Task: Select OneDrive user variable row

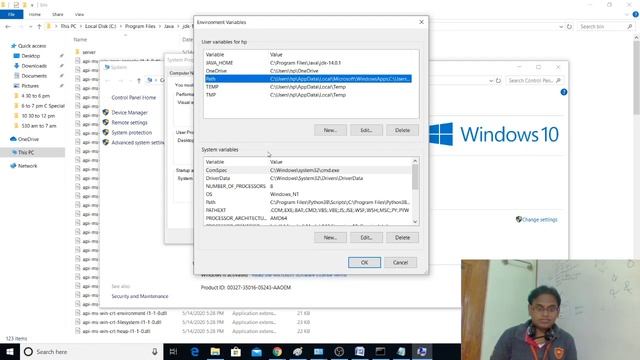Action: (308, 71)
